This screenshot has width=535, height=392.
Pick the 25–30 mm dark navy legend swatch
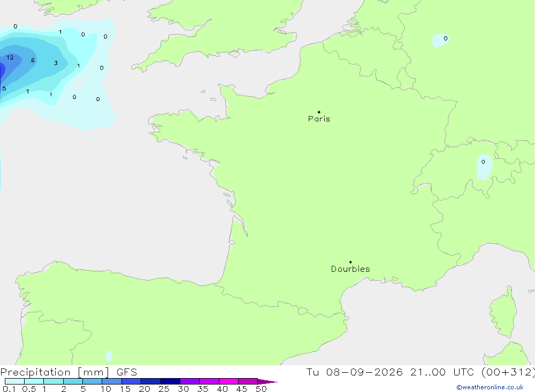(170, 381)
